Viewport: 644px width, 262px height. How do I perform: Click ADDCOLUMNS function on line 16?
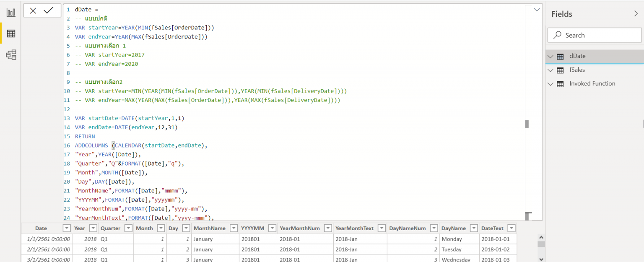pos(91,145)
